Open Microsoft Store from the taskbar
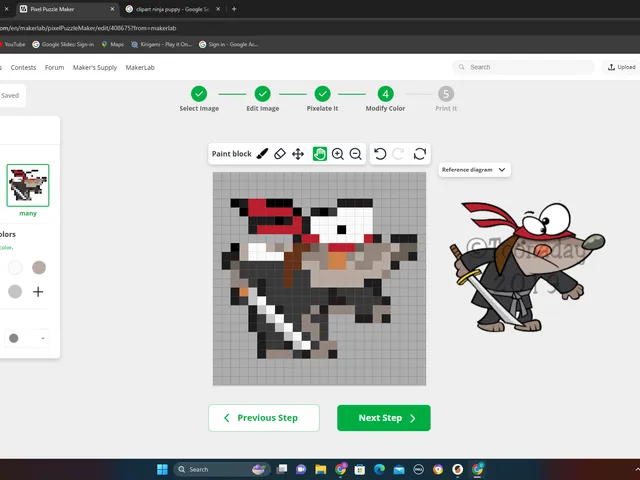640x480 pixels. (360, 469)
